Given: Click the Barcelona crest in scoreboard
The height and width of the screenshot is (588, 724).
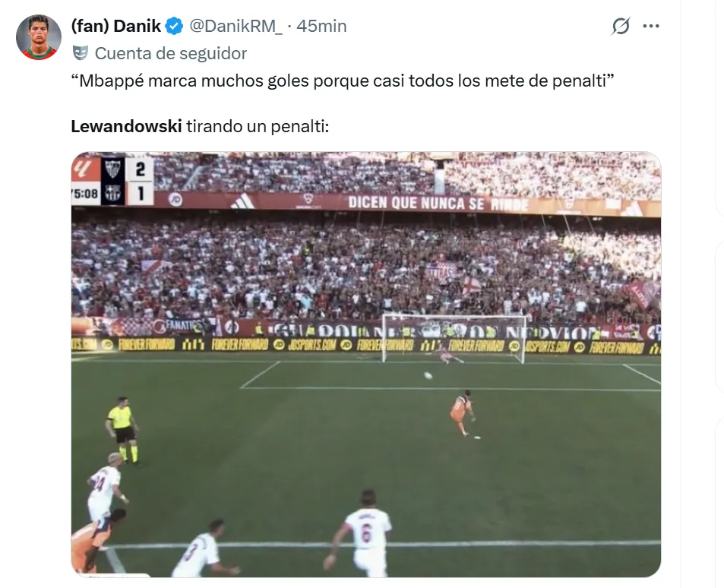Looking at the screenshot, I should (x=112, y=193).
